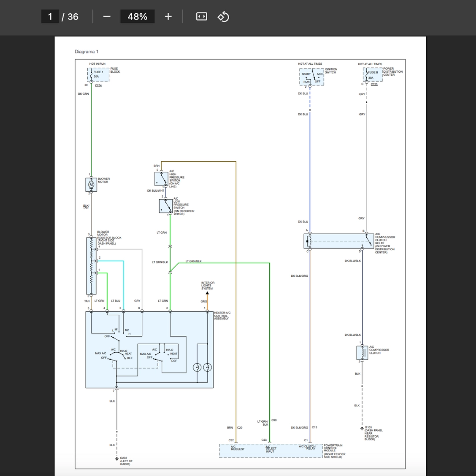476x476 pixels.
Task: Click the 'DK GRN' wire label
Action: click(x=83, y=94)
